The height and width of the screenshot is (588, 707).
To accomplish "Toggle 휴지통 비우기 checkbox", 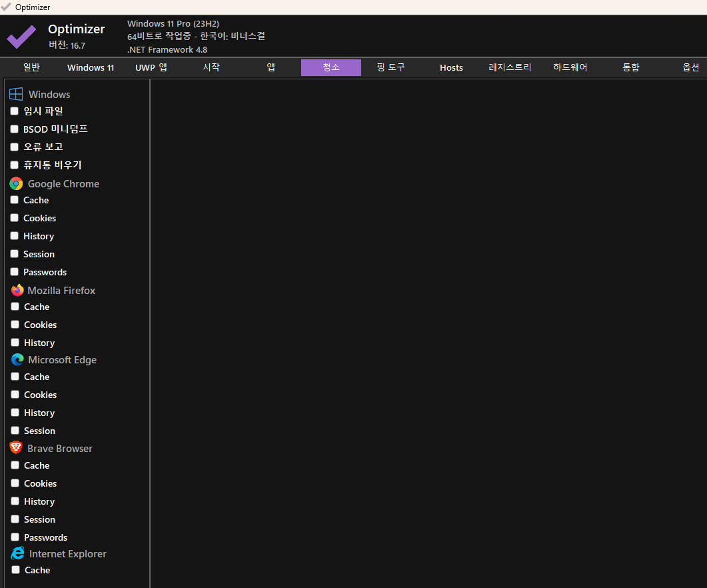I will tap(15, 165).
